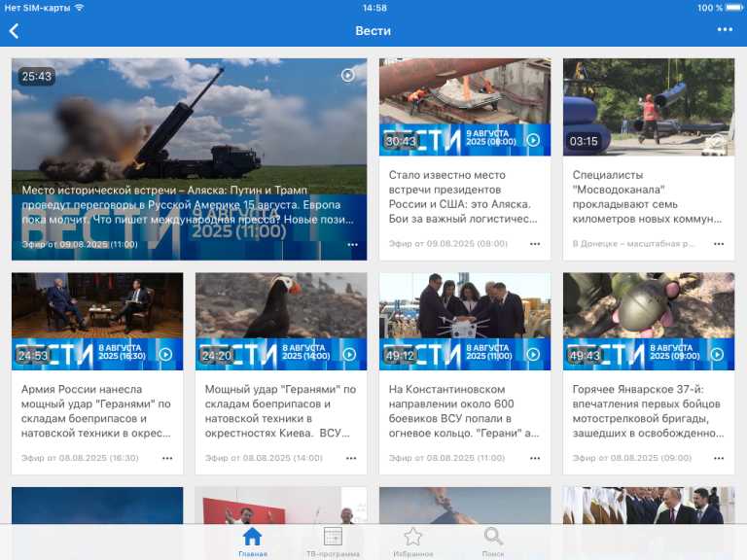Play the 9 August 08:00 Vesti broadcast
Viewport: 747px width, 560px height.
click(533, 140)
